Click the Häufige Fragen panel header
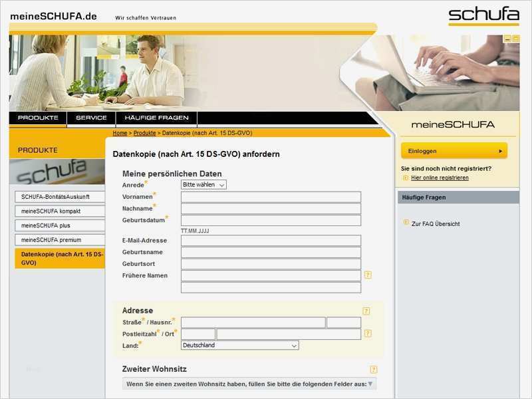 458,198
